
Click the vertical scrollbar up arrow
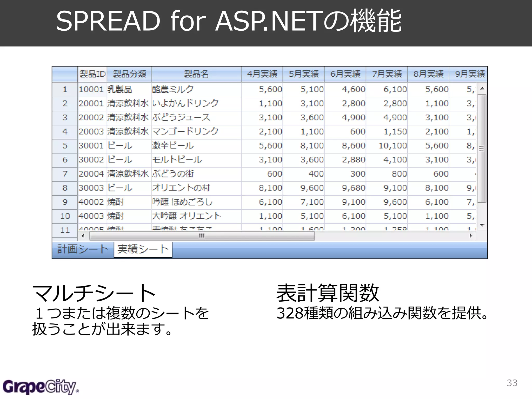tap(482, 89)
